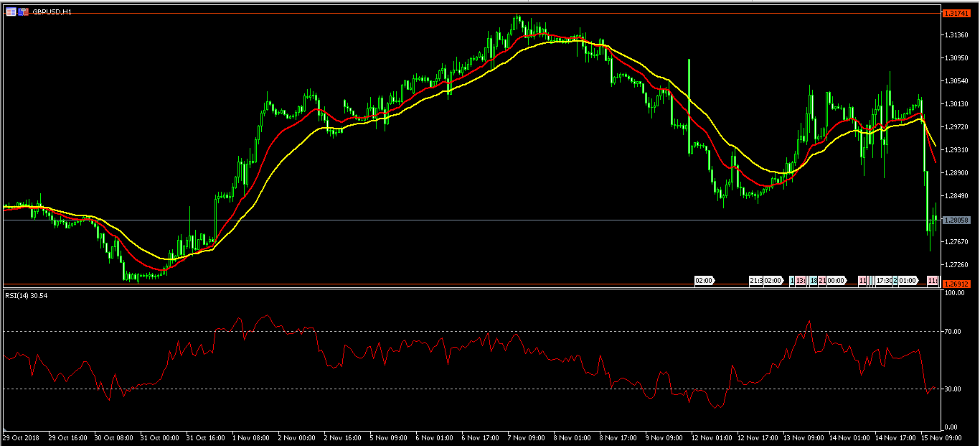Viewport: 980px width, 446px height.
Task: Select the RSI(14) 30.54 indicator label
Action: tap(26, 295)
